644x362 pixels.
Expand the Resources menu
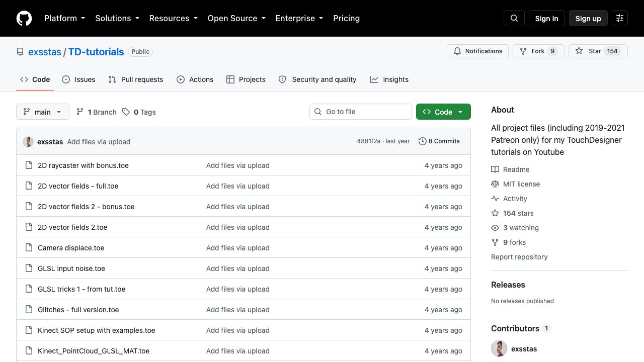tap(173, 18)
